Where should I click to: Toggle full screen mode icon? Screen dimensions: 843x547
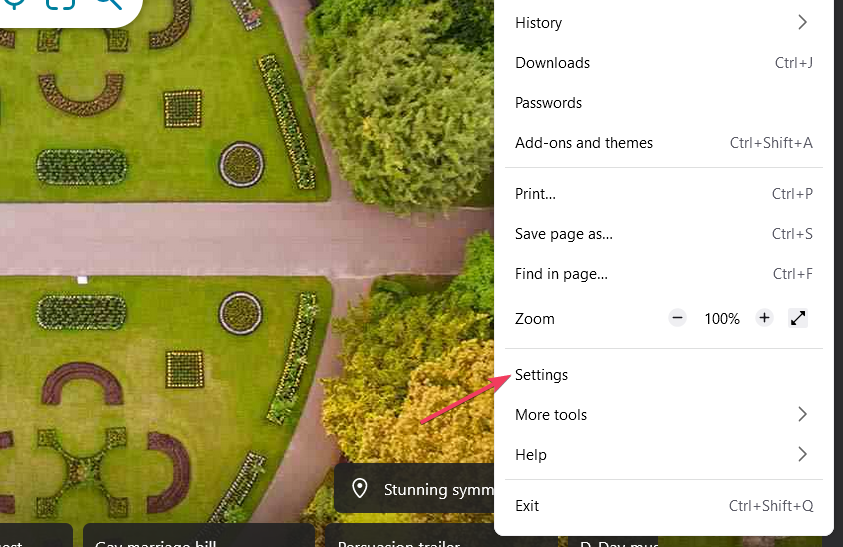(798, 318)
